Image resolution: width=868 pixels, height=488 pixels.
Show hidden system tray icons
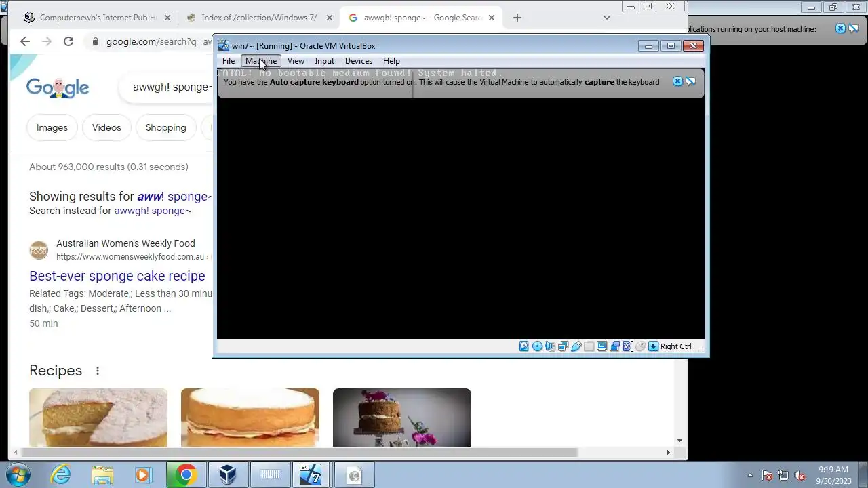[x=750, y=475]
